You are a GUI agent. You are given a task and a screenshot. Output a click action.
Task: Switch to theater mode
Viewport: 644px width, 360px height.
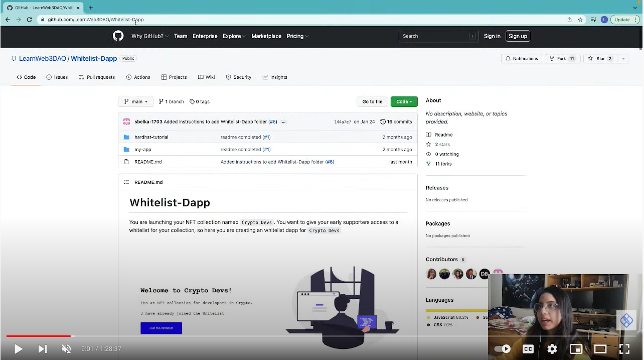tap(600, 348)
